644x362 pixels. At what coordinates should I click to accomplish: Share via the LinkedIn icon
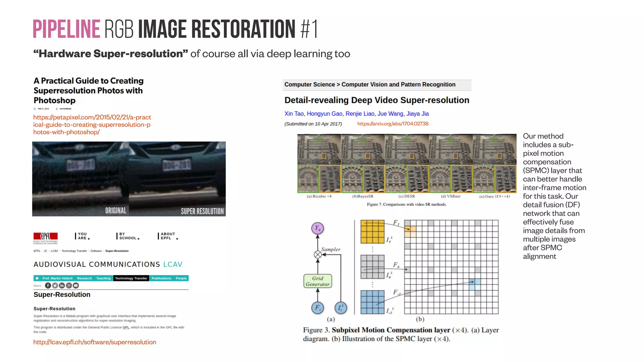click(62, 286)
